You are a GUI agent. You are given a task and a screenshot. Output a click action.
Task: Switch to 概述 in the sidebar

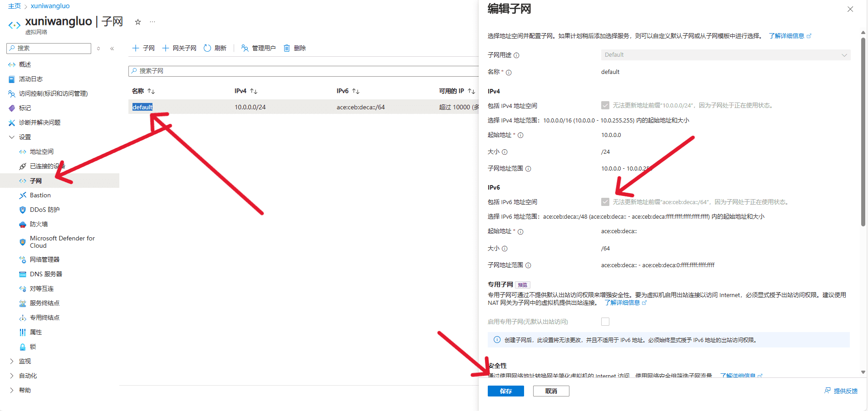26,64
